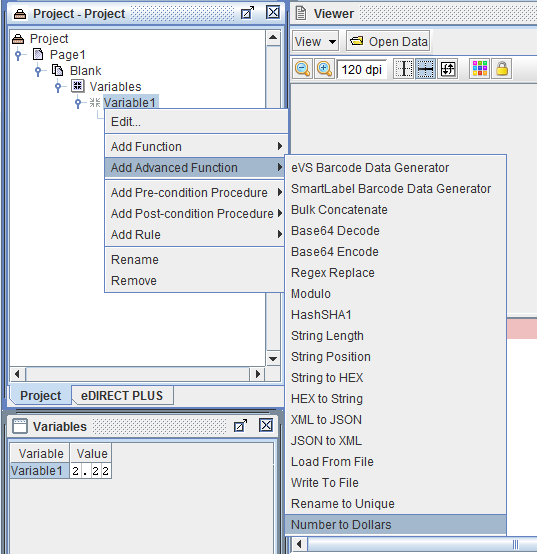537x554 pixels.
Task: Toggle the horizontal ruler guide icon
Action: (425, 69)
